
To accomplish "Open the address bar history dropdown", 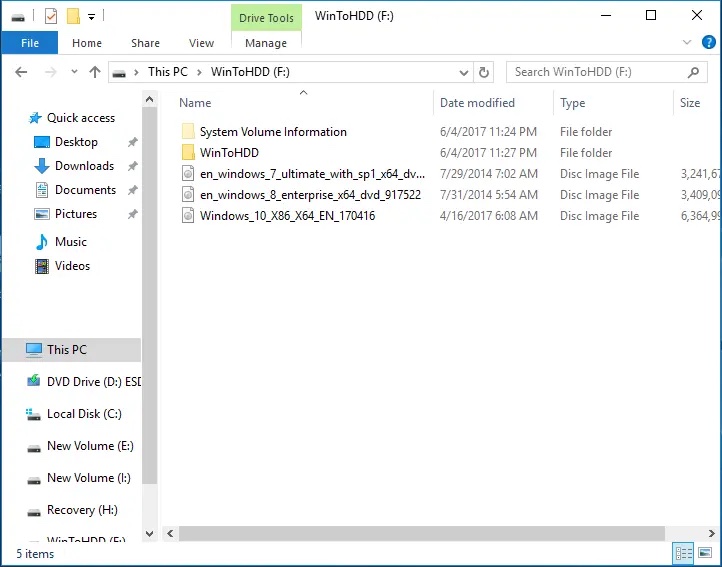I will [x=464, y=72].
